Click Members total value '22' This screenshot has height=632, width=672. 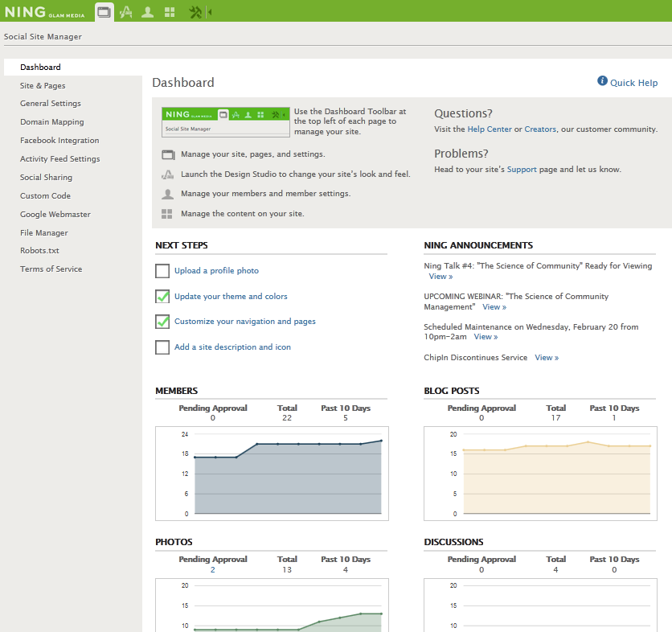pyautogui.click(x=287, y=418)
